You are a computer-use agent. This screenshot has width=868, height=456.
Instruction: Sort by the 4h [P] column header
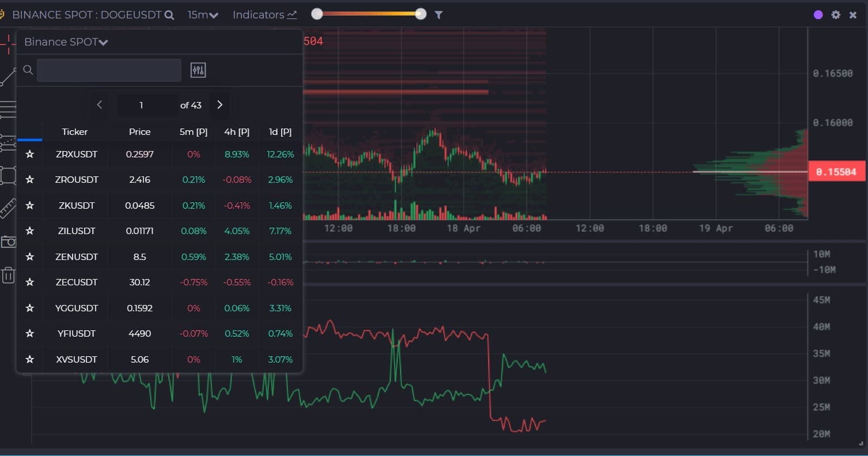pyautogui.click(x=237, y=132)
